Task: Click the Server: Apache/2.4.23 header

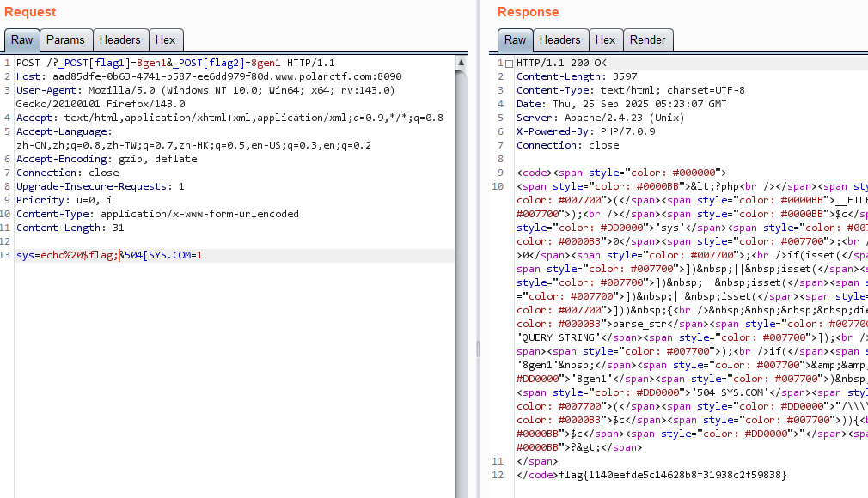Action: point(600,118)
